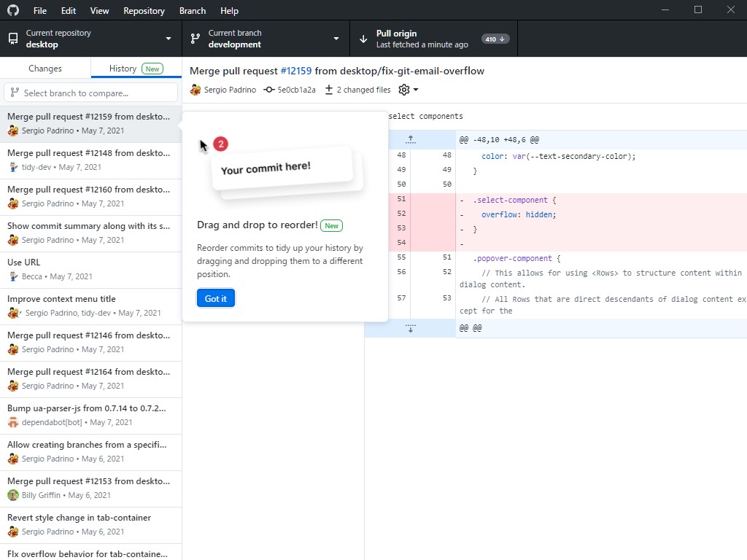Image resolution: width=747 pixels, height=560 pixels.
Task: Click the GitHub logo icon in the menu bar
Action: tap(13, 10)
